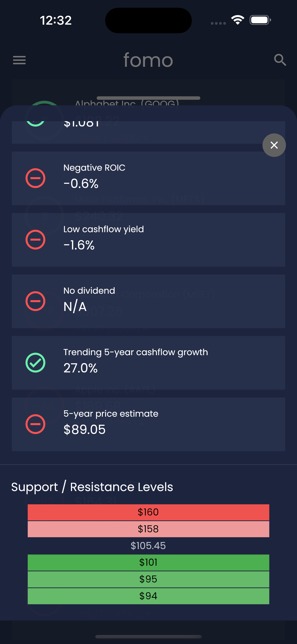
Task: Select the $95 support level bar
Action: click(148, 579)
